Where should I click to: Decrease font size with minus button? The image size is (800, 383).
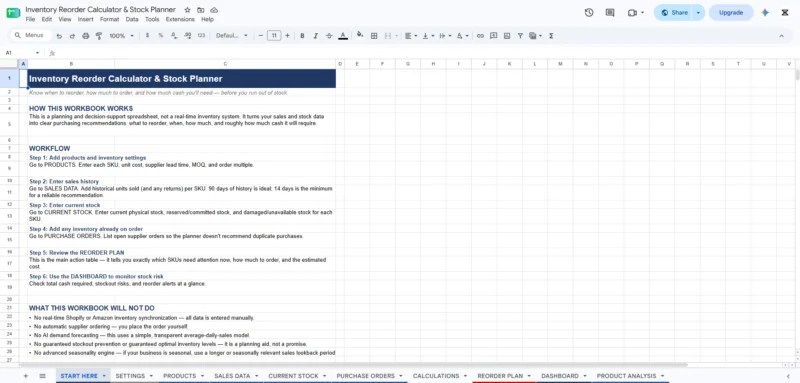pyautogui.click(x=261, y=36)
